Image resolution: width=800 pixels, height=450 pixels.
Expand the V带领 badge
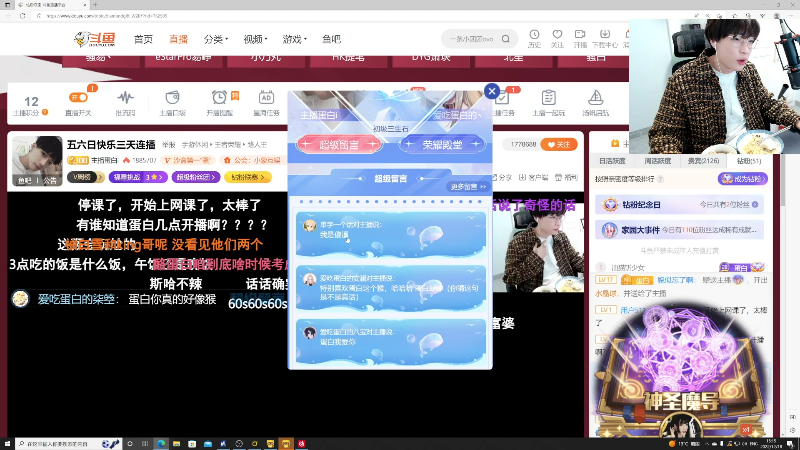pos(86,177)
